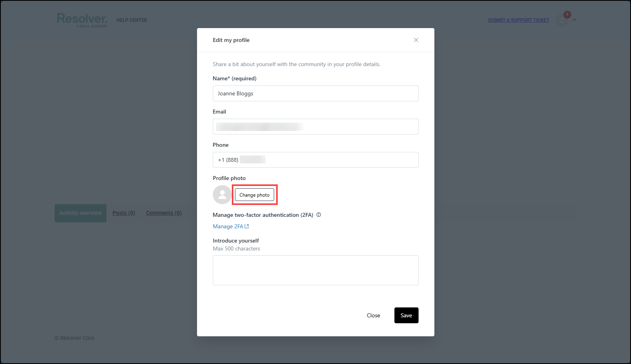Click into the Name field
Screen dimensions: 631x364
[x=315, y=93]
